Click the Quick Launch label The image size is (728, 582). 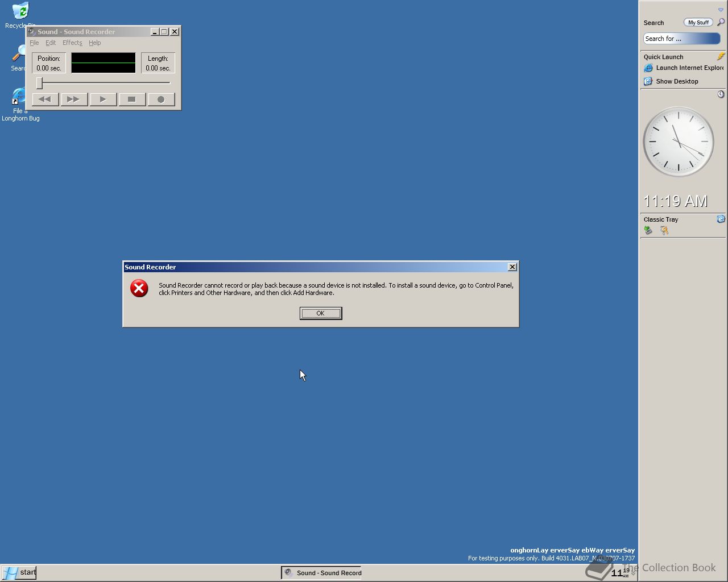click(x=663, y=57)
